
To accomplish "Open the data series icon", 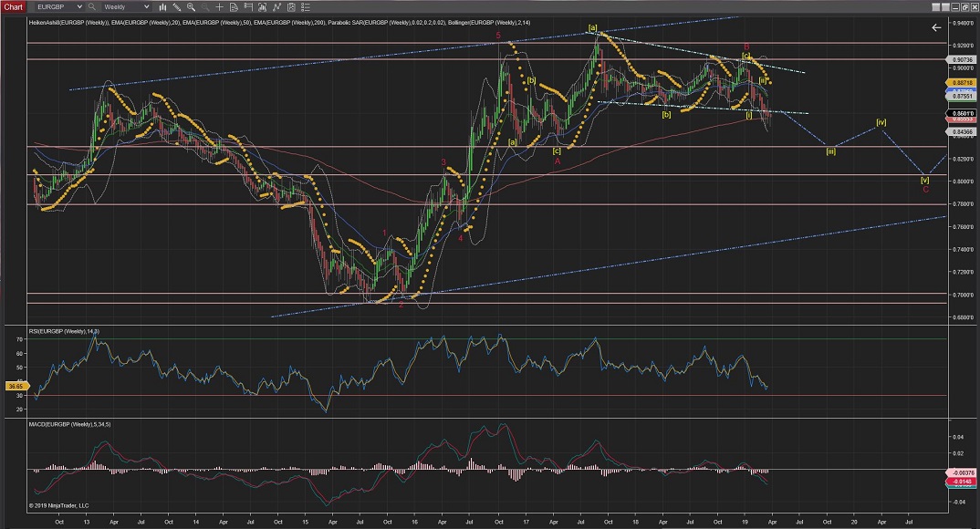I will click(263, 7).
